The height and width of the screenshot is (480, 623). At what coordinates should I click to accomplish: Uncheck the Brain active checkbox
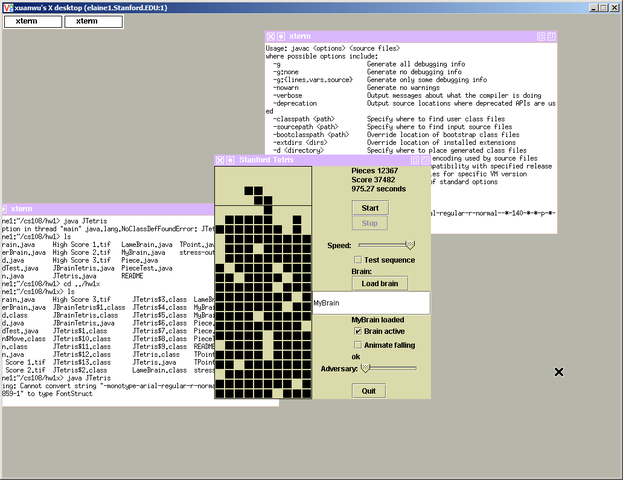tap(358, 331)
